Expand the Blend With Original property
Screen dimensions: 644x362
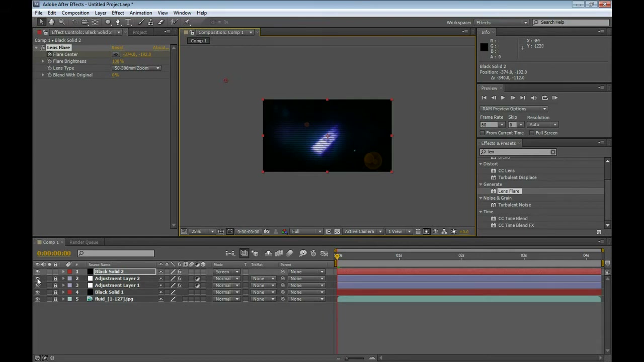pyautogui.click(x=43, y=75)
